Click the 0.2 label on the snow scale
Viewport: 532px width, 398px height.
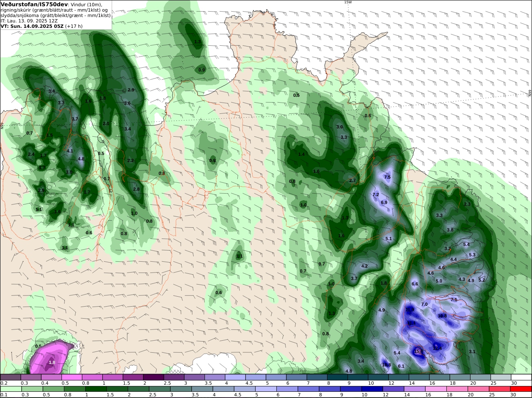[3, 383]
